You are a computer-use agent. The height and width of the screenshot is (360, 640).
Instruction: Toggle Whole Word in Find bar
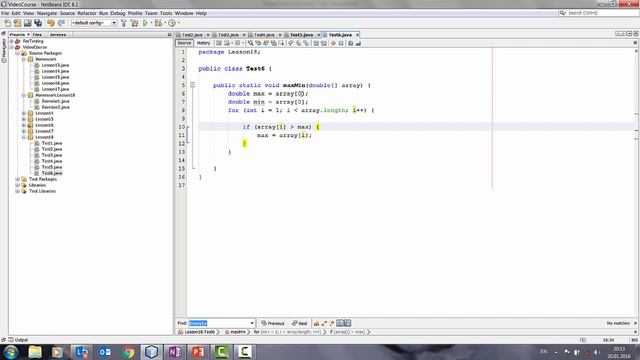point(324,323)
